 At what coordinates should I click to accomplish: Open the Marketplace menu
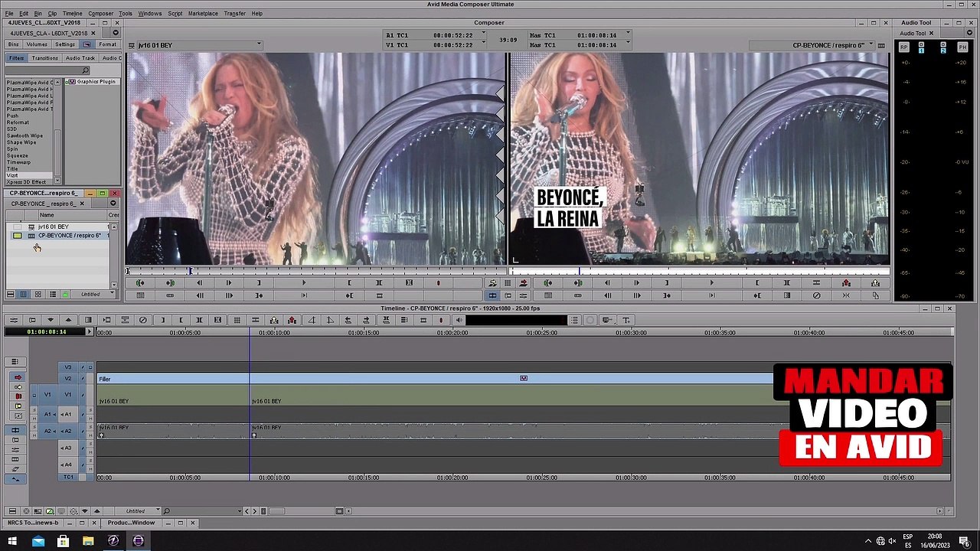click(x=203, y=13)
